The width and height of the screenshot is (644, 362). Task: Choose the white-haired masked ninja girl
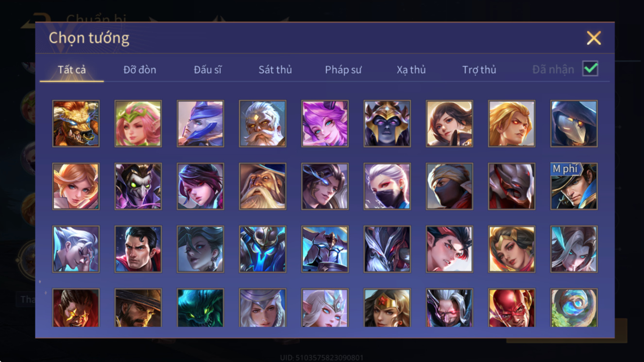[x=387, y=186]
